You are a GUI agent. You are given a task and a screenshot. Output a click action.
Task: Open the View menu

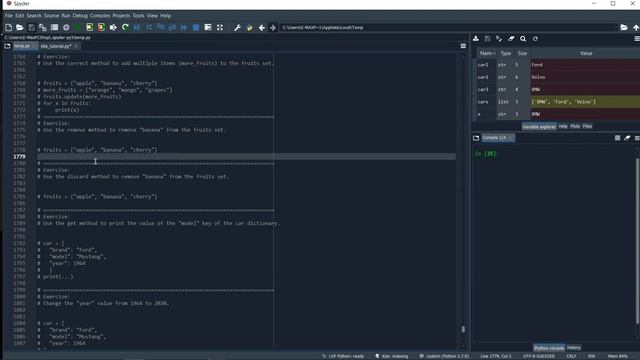coord(152,16)
